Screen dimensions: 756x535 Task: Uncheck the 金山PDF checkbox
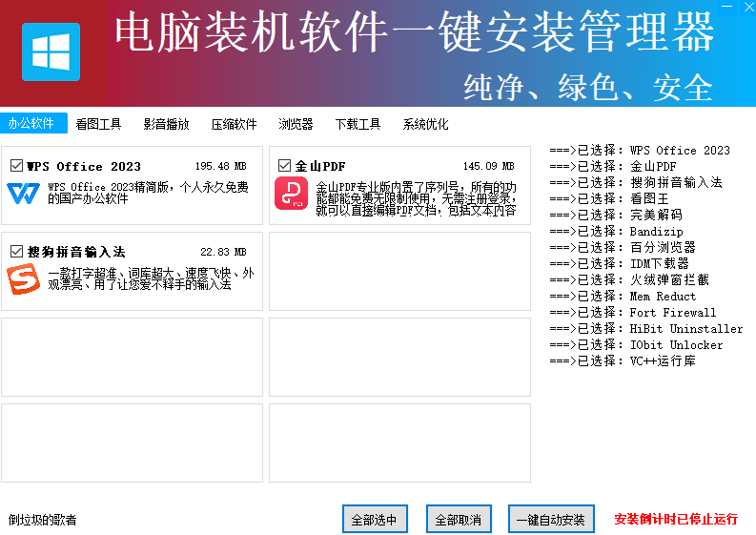(x=284, y=166)
